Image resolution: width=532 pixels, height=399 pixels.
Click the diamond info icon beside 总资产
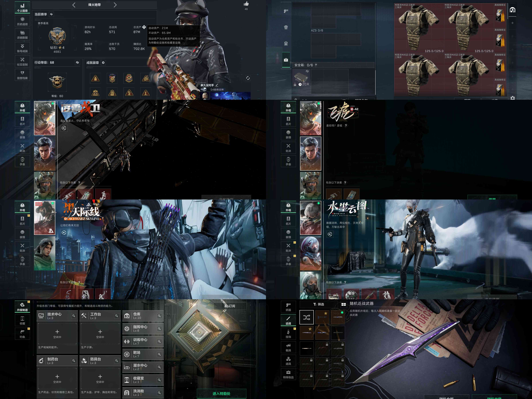tap(144, 27)
